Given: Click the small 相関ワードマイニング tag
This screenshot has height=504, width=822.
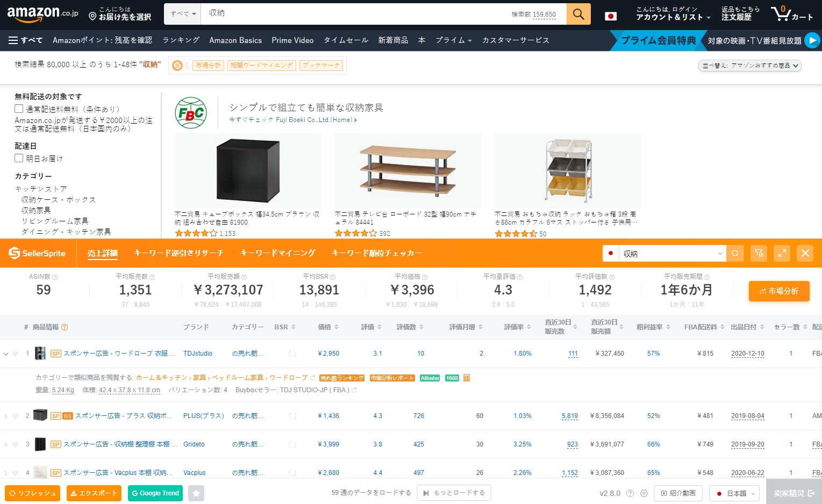Looking at the screenshot, I should point(262,66).
